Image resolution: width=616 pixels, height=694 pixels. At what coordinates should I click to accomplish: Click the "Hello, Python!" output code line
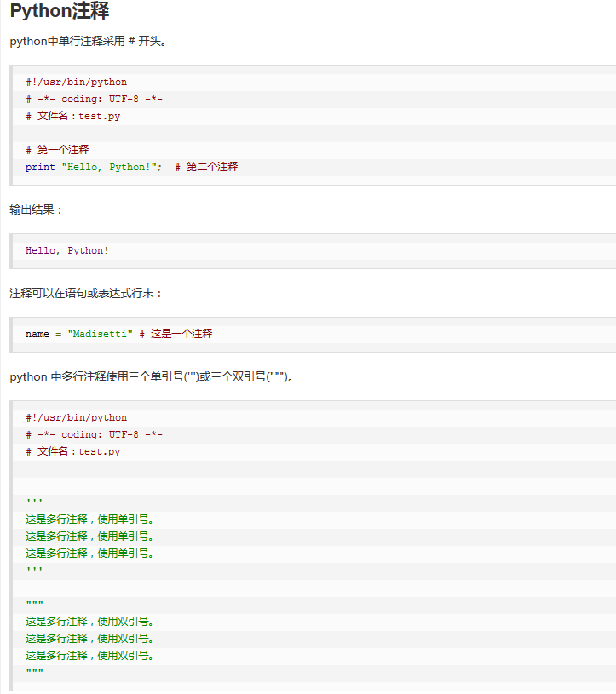coord(66,251)
